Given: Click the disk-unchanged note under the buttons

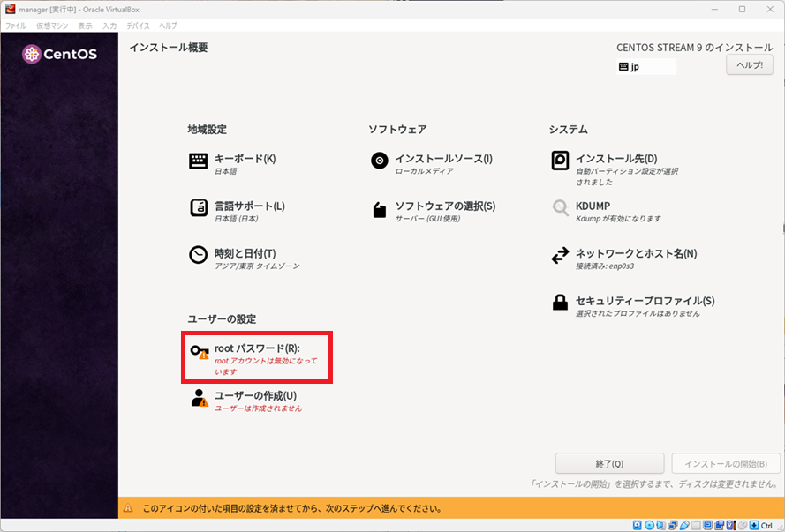Looking at the screenshot, I should [655, 484].
